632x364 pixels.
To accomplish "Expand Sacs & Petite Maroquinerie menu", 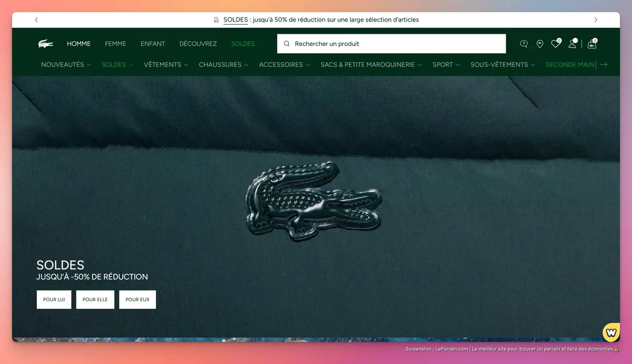I will 371,64.
